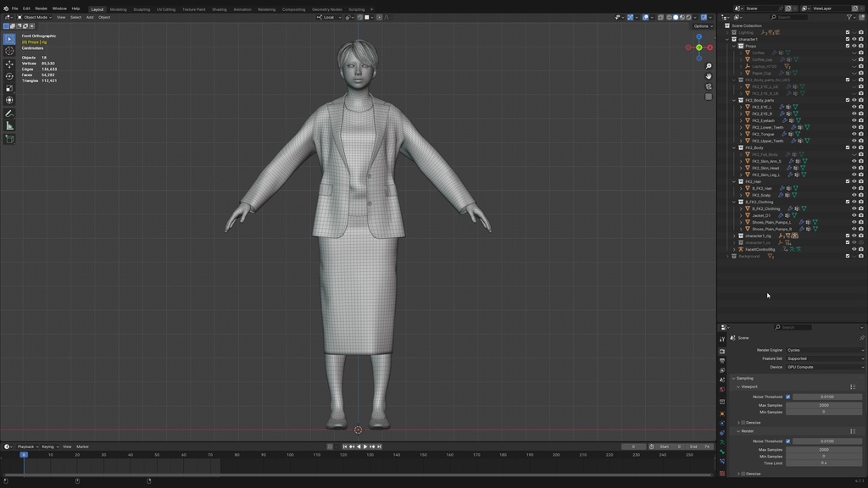Click the Outliner filter funnel icon

(x=849, y=16)
